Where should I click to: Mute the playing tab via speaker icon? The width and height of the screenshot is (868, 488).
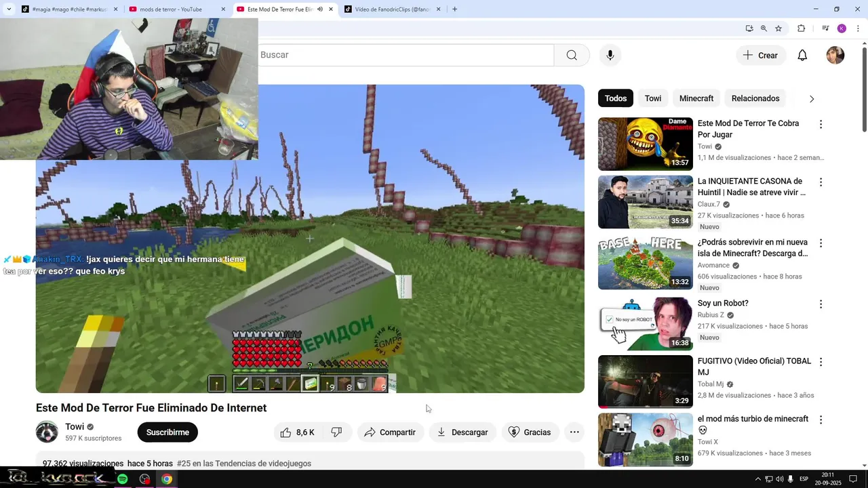point(320,9)
